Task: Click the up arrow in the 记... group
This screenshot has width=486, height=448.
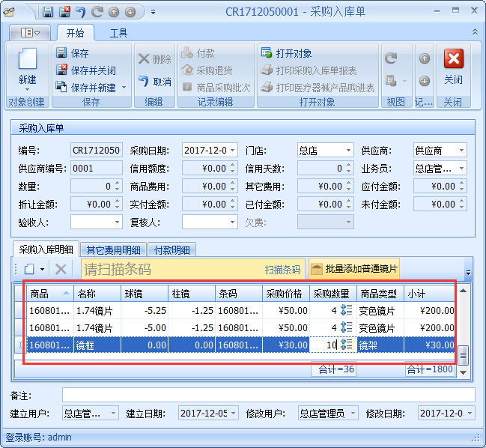Action: pos(425,58)
